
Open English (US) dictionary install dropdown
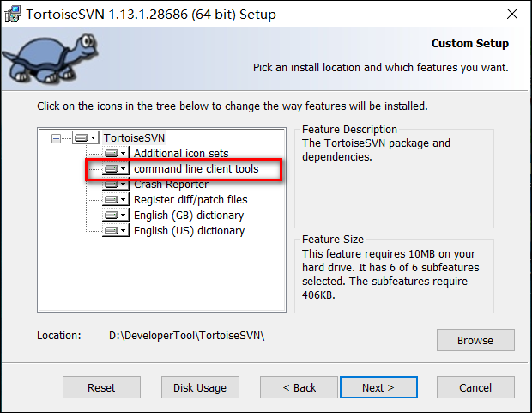pos(116,231)
